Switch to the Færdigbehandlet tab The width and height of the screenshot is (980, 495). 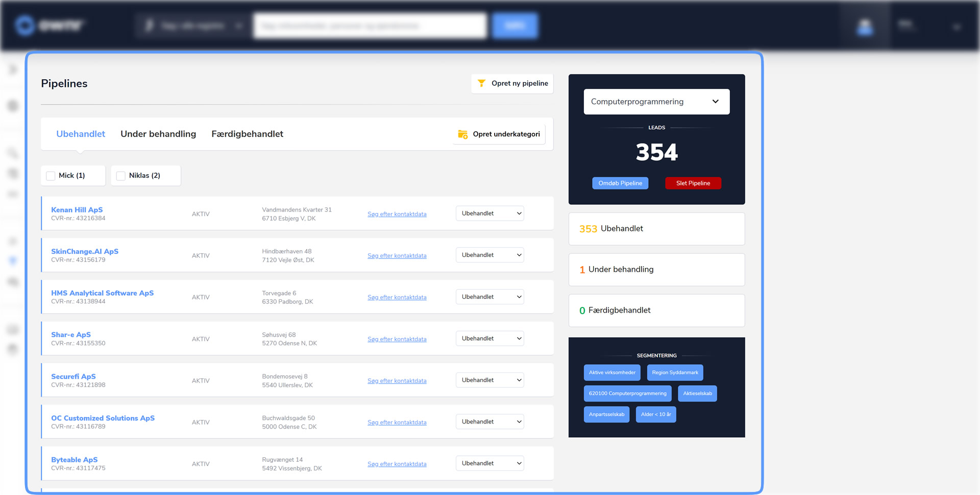[x=247, y=134]
